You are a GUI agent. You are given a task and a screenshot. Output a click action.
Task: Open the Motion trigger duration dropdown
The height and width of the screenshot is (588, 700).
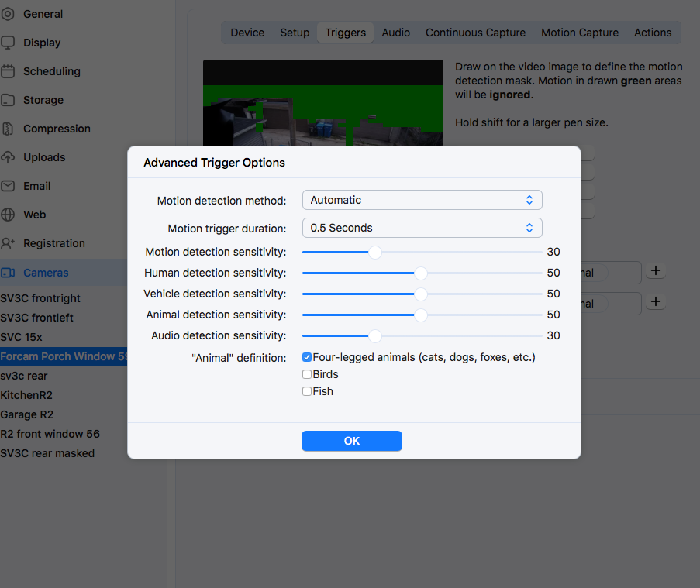tap(422, 228)
